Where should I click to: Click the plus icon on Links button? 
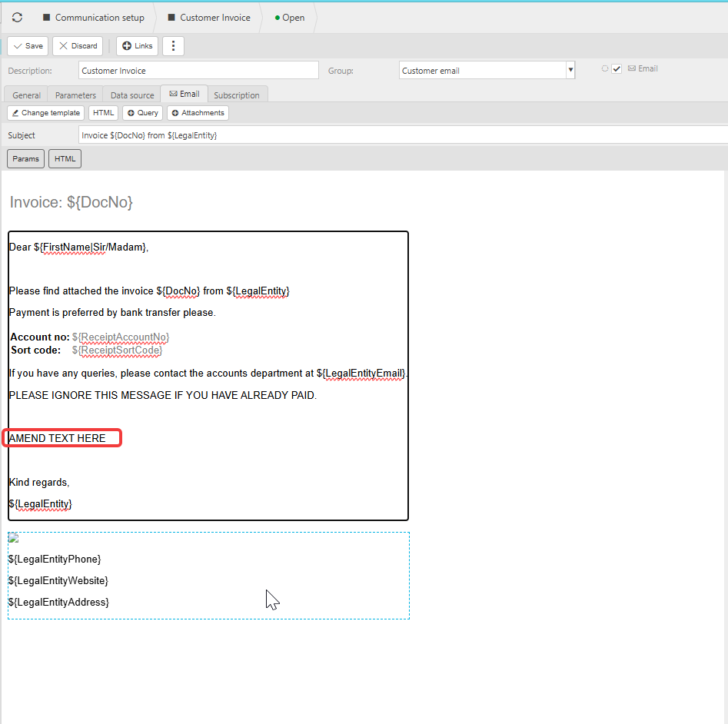point(126,46)
